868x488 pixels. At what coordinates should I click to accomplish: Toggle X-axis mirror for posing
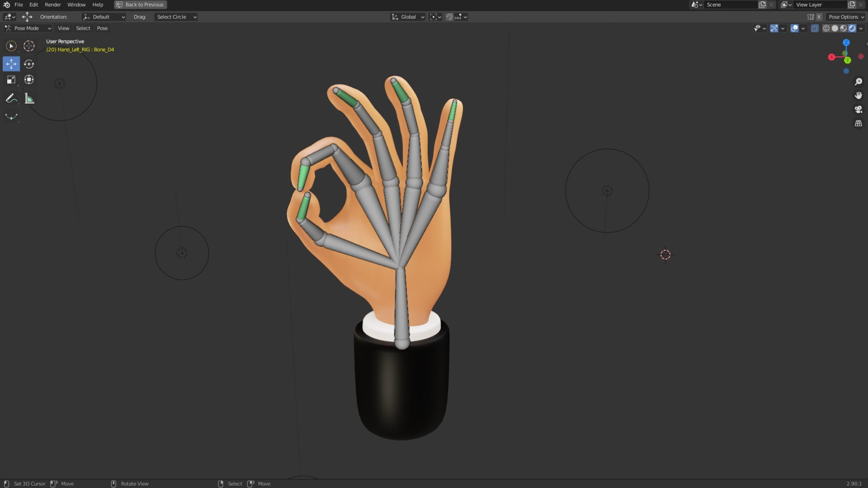[819, 17]
